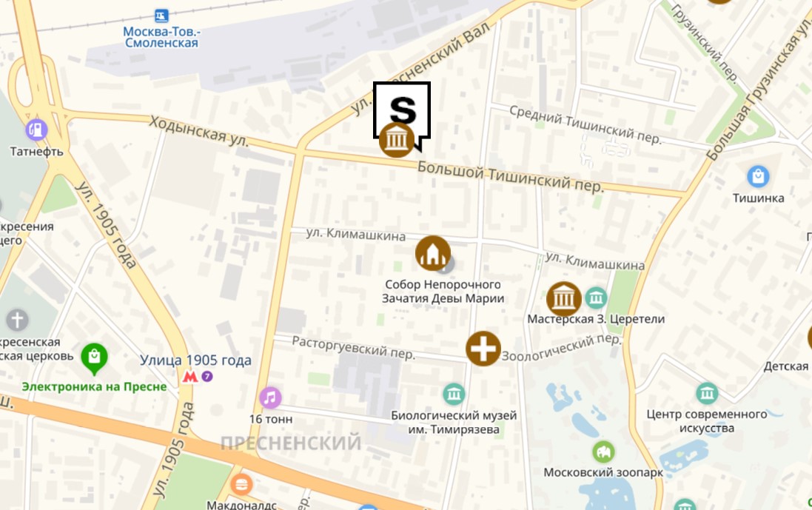This screenshot has height=510, width=812.
Task: Open the brown medical cross marker
Action: (x=483, y=349)
